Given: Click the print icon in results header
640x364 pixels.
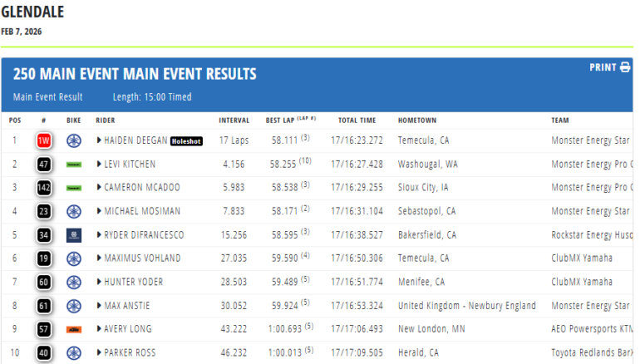Looking at the screenshot, I should click(x=625, y=67).
